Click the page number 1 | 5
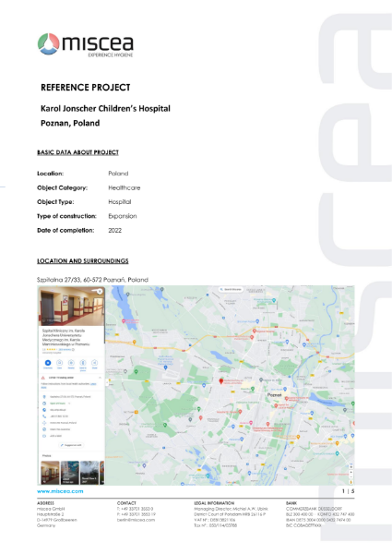 (x=349, y=491)
